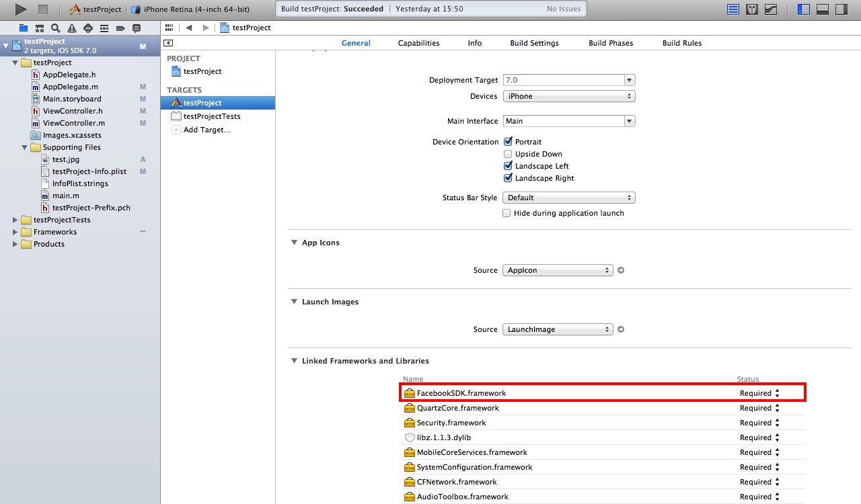Enable Hide during application launch
The image size is (861, 504).
(x=508, y=213)
